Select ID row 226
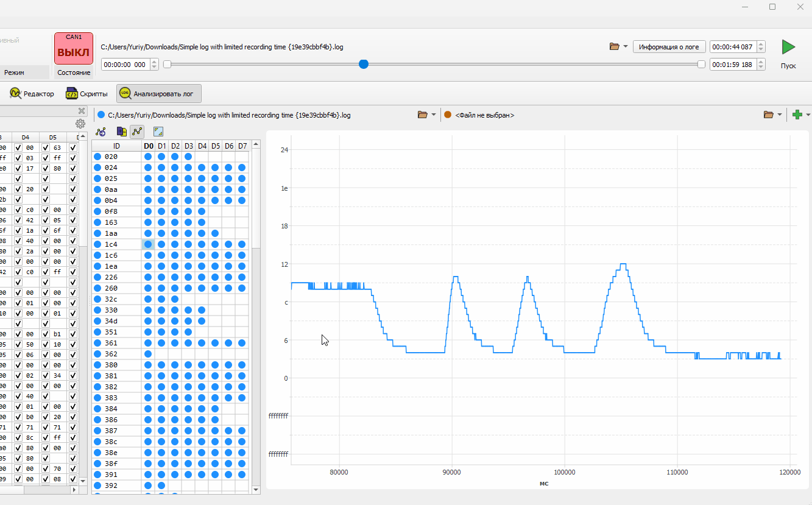The width and height of the screenshot is (812, 505). pyautogui.click(x=116, y=277)
